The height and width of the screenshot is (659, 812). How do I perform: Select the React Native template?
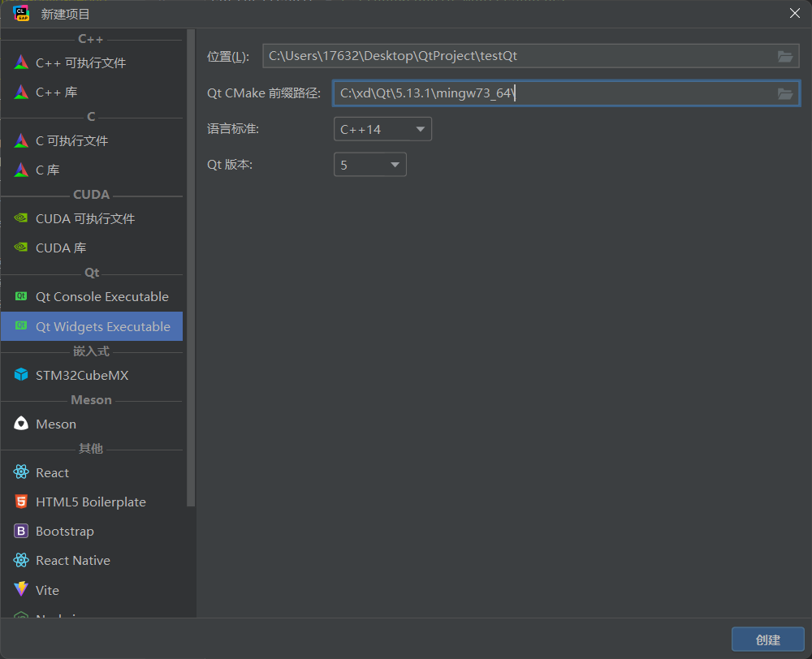coord(92,560)
